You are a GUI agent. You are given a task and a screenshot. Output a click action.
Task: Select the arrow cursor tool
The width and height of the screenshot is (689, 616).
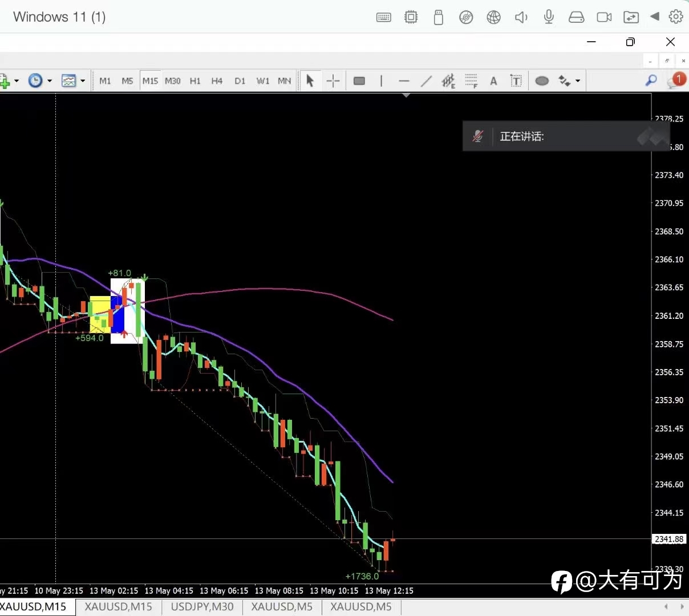[x=310, y=81]
